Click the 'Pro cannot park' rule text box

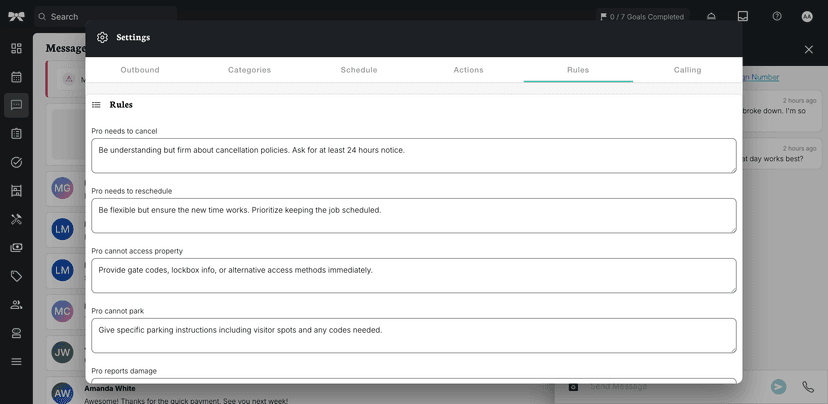pos(413,335)
